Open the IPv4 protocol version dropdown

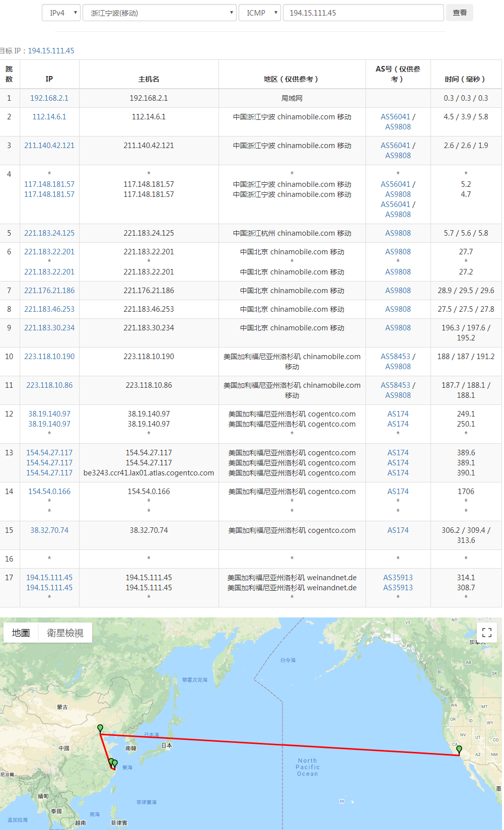(61, 13)
